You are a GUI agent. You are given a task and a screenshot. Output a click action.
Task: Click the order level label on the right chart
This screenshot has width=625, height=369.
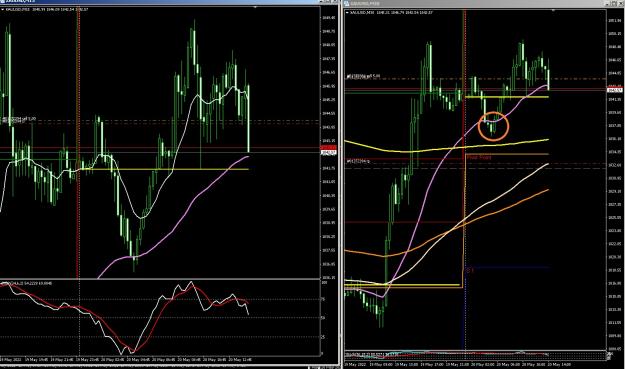(x=363, y=76)
